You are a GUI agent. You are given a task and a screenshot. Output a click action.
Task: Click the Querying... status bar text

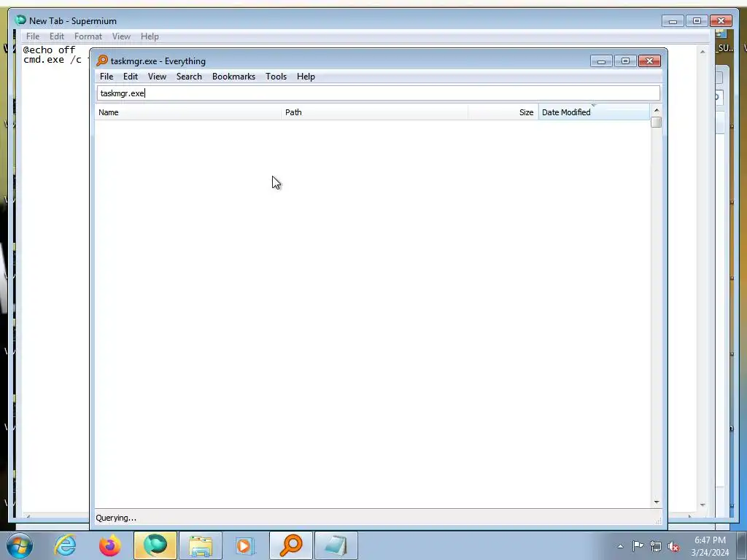click(x=116, y=518)
